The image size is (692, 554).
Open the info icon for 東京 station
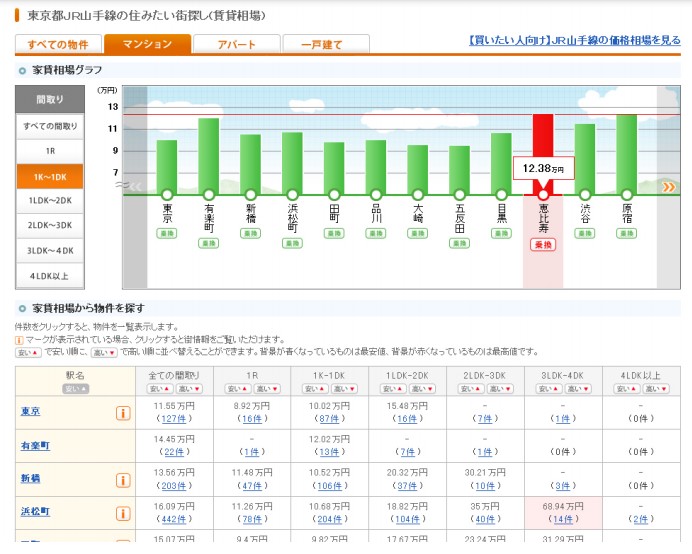click(x=124, y=412)
